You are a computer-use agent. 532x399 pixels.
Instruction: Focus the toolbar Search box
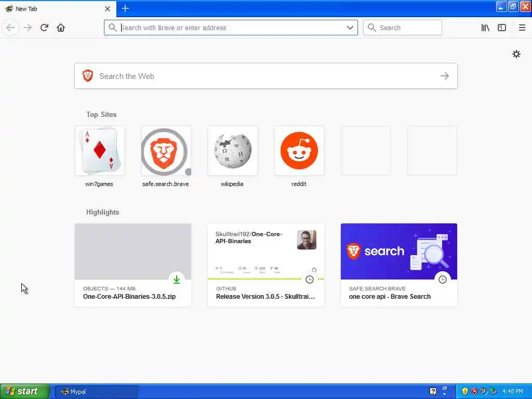[x=403, y=28]
